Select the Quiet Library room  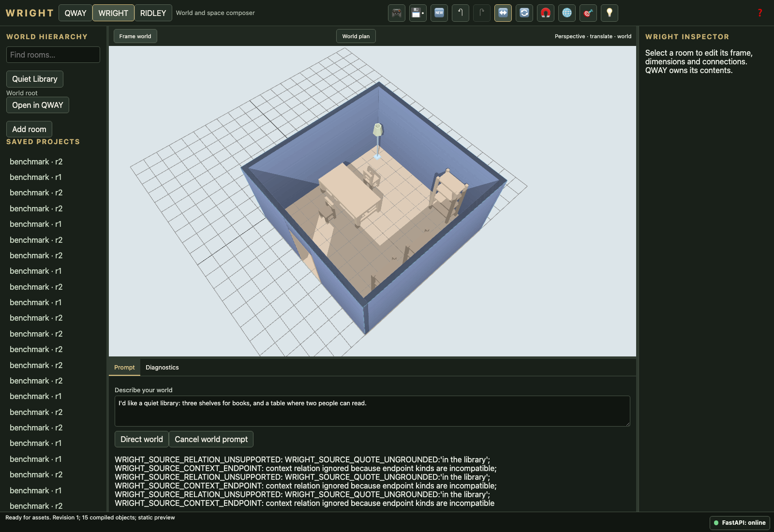click(35, 79)
